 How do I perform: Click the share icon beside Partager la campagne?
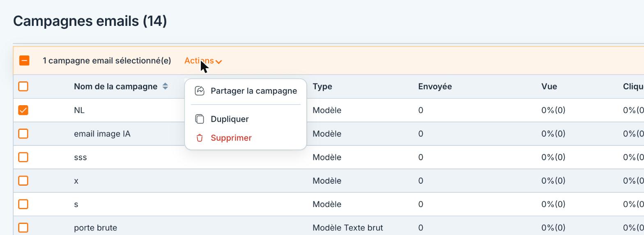(200, 91)
